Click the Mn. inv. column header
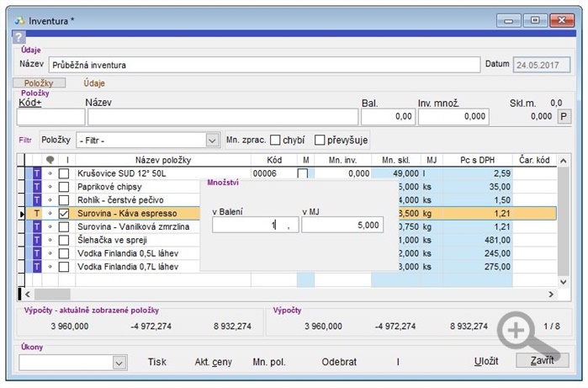Image resolution: width=588 pixels, height=388 pixels. [342, 160]
